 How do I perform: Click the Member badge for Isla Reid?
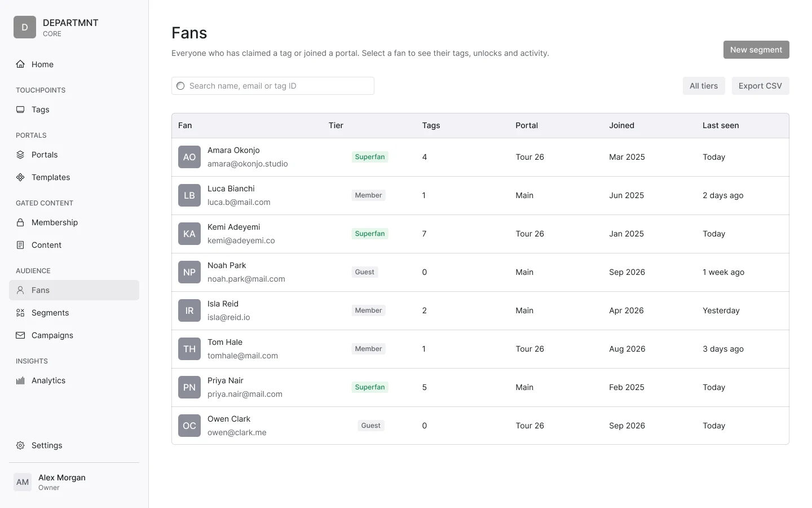tap(369, 310)
